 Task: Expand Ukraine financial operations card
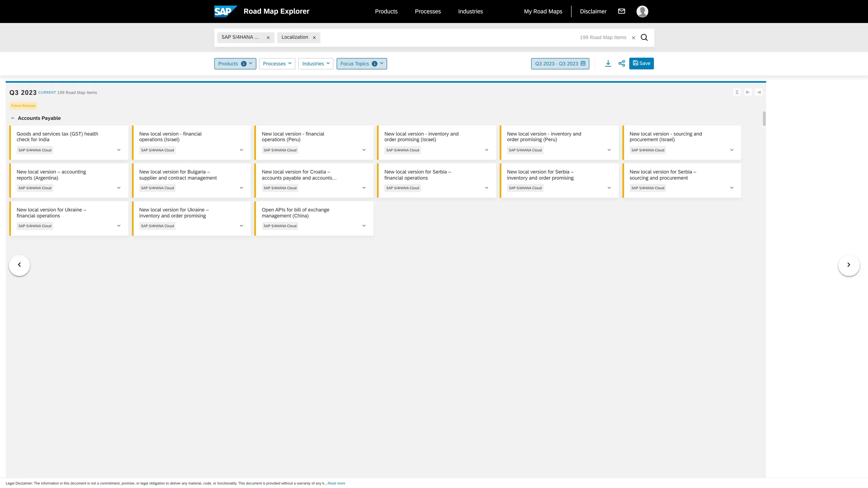click(x=119, y=226)
